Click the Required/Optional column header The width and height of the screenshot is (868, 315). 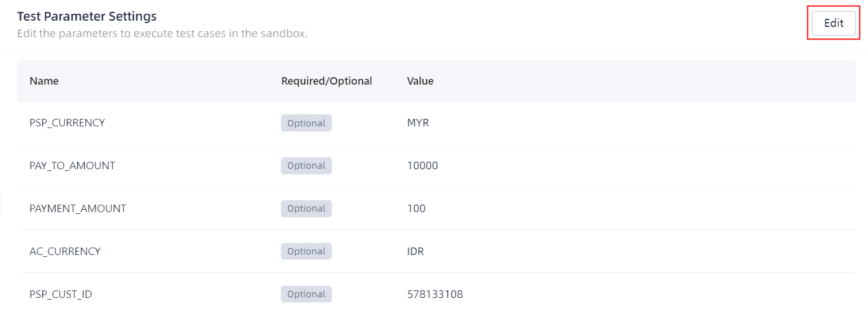[326, 81]
